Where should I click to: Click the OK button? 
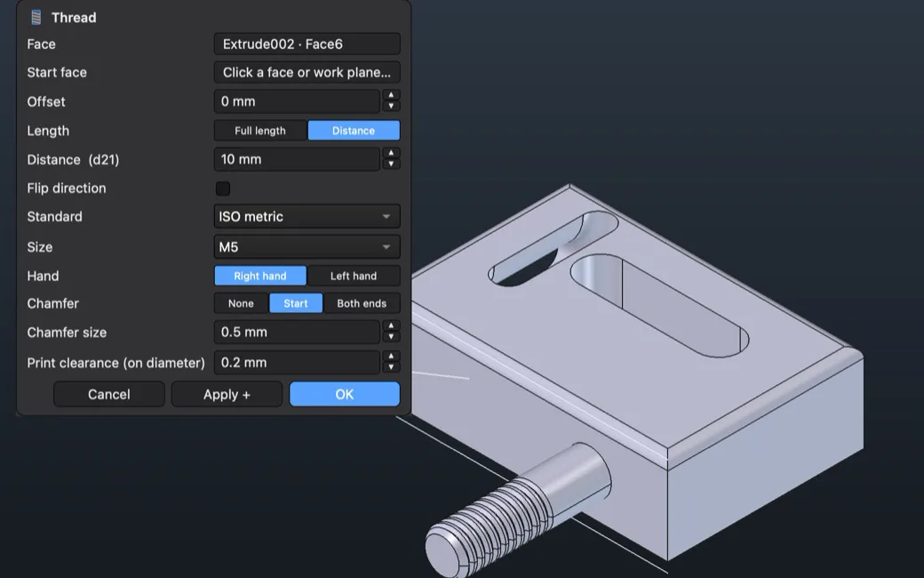[345, 395]
